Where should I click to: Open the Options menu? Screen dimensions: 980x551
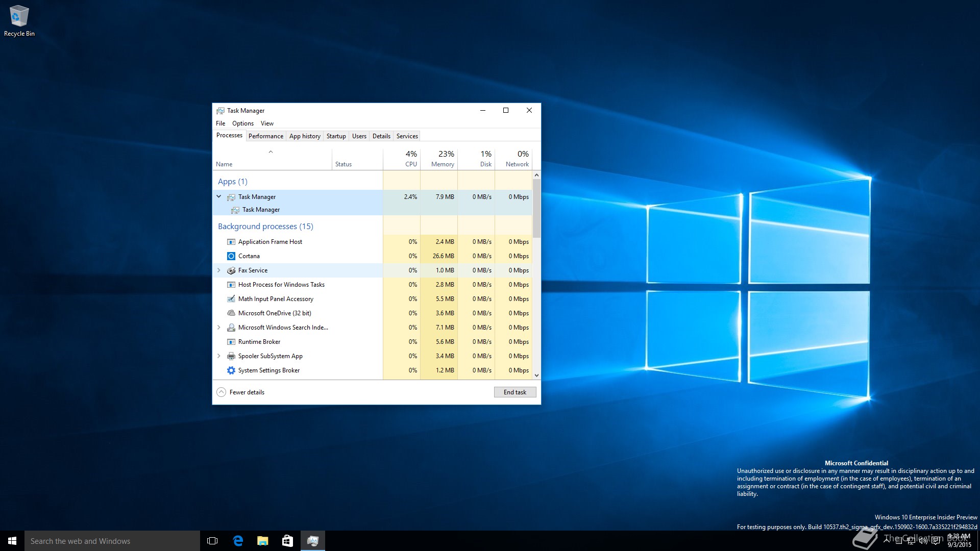coord(242,123)
